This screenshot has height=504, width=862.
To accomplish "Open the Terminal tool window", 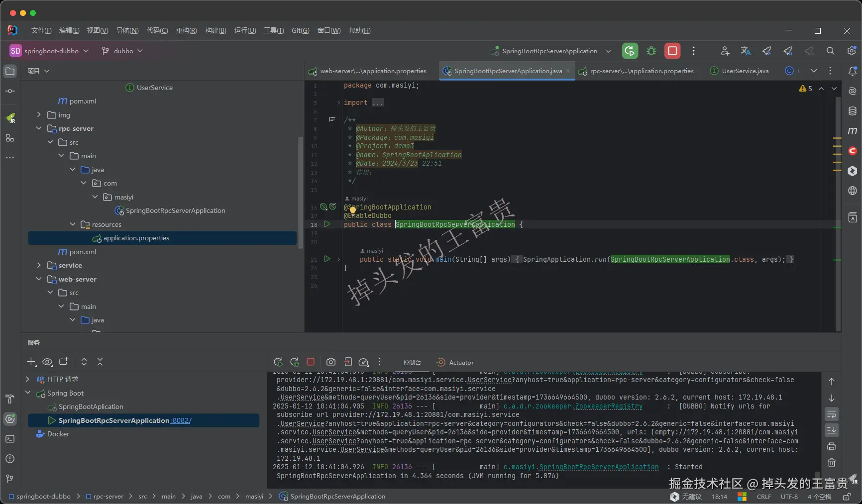I will (10, 439).
